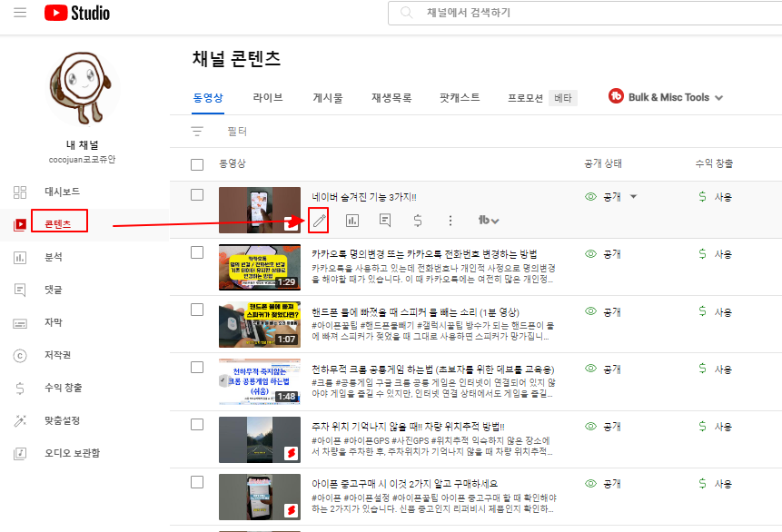Screen dimensions: 782x532
Task: Expand the TubeBuddy tb video dropdown
Action: (489, 220)
